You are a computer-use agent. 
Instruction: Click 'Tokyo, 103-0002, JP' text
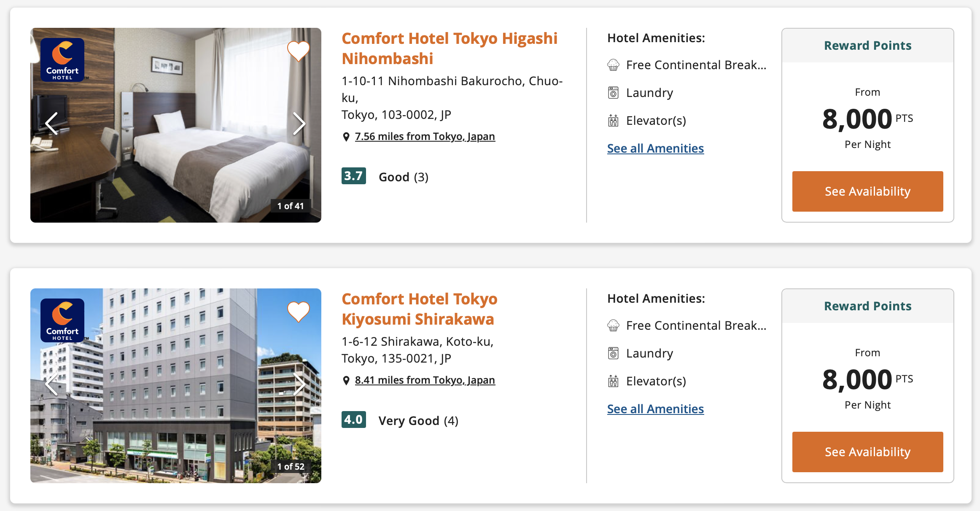[396, 115]
